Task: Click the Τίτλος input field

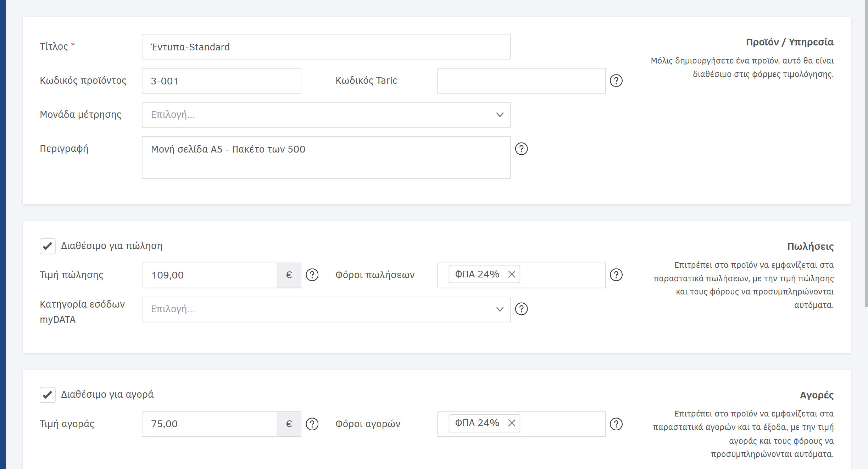Action: (x=325, y=47)
